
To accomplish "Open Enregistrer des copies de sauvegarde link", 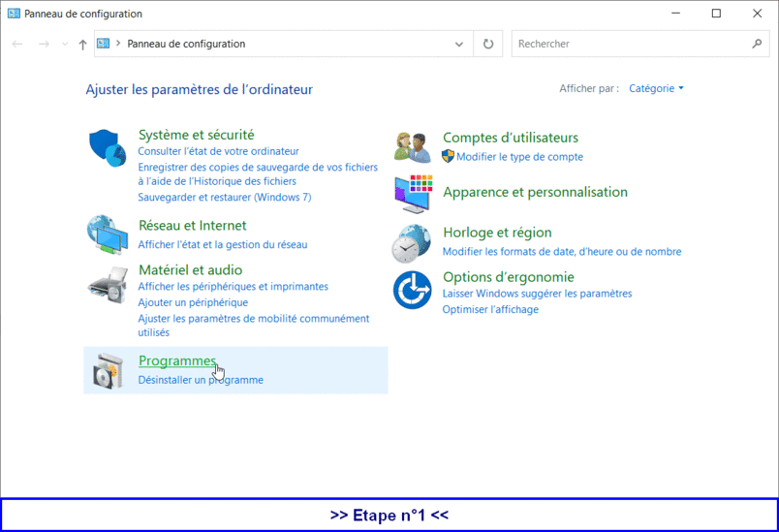I will [258, 173].
